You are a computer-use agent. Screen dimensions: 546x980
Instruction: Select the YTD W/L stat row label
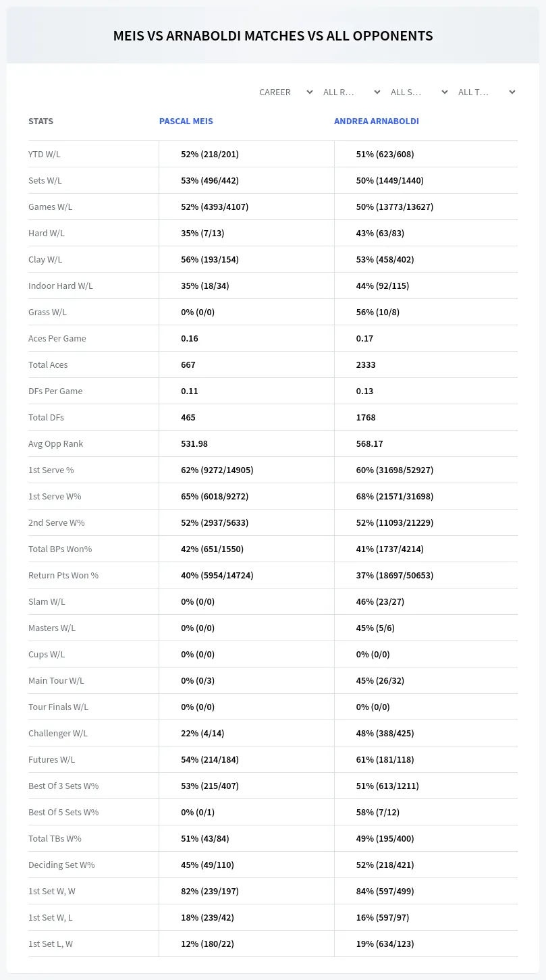[45, 154]
